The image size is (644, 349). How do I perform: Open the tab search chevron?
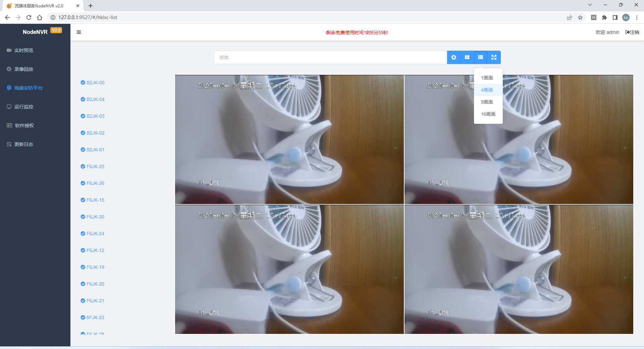coord(590,5)
